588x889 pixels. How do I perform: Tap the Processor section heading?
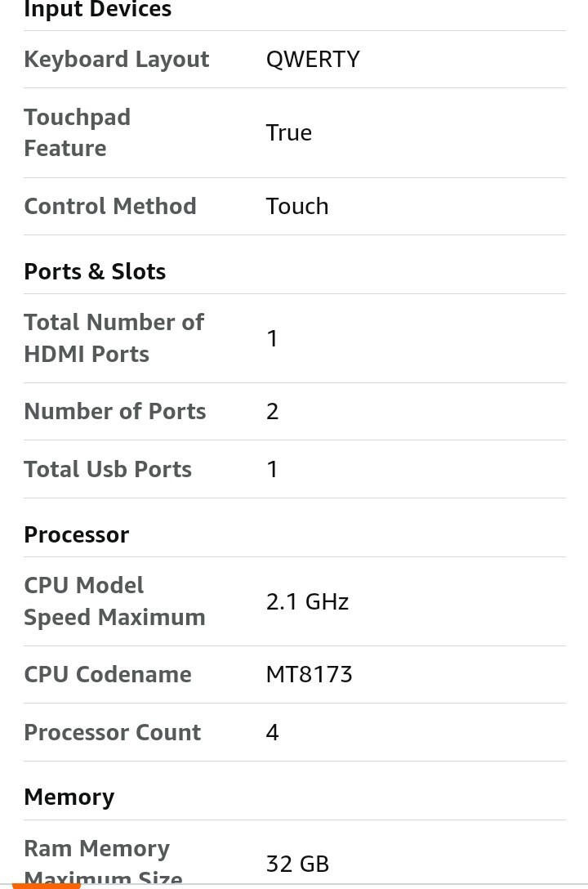click(77, 534)
